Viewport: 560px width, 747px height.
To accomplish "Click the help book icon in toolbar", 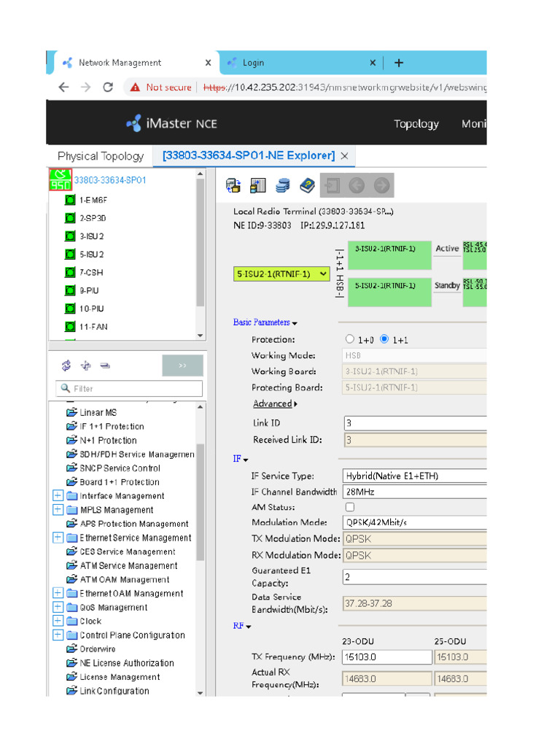I will pyautogui.click(x=307, y=186).
